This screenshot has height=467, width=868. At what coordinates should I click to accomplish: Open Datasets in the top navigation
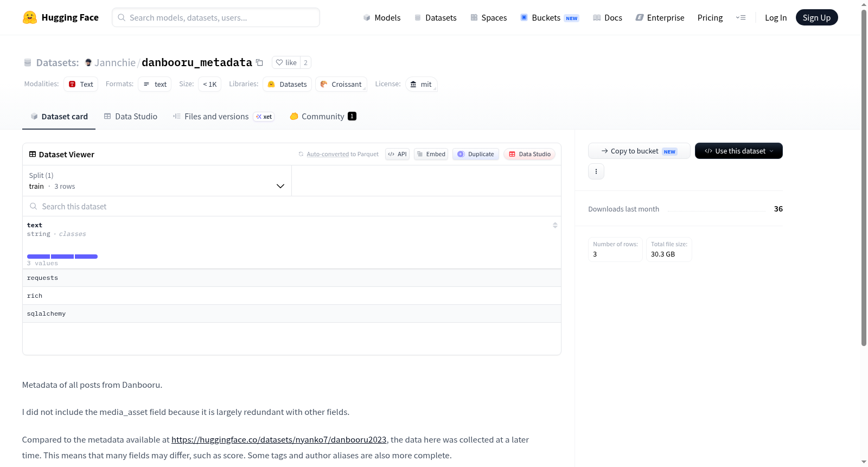(436, 17)
